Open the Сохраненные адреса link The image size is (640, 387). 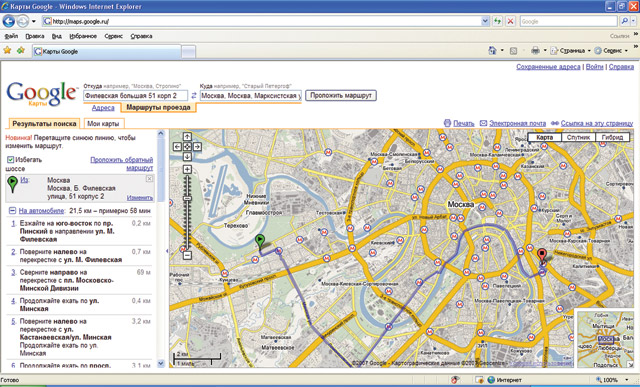[548, 67]
